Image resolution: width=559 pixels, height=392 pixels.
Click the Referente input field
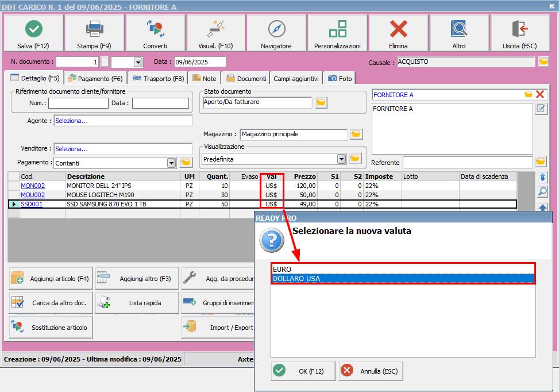point(468,162)
